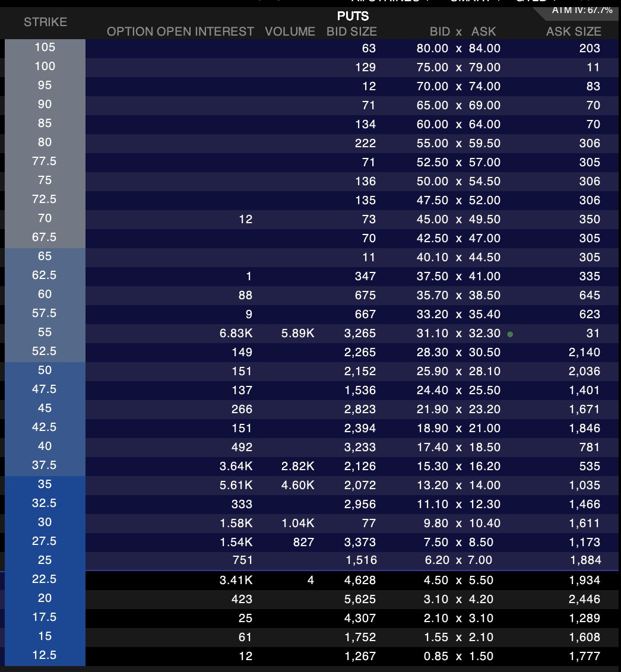The height and width of the screenshot is (672, 621).
Task: Click ask size 2,140 at strike 52.5
Action: click(585, 352)
